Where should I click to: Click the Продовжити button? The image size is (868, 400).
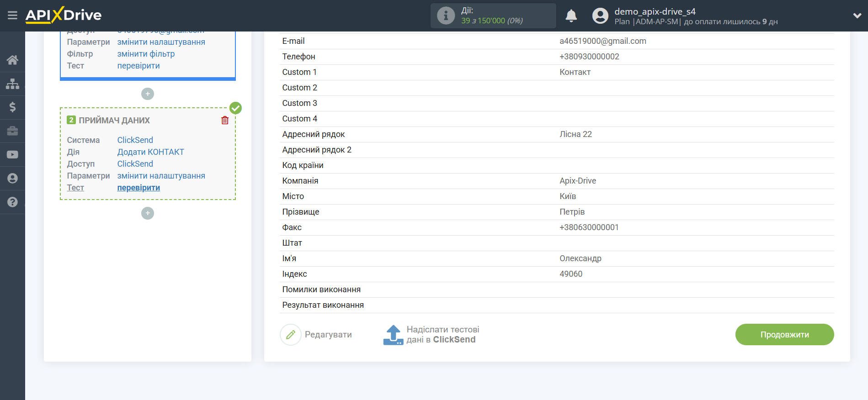click(x=784, y=335)
